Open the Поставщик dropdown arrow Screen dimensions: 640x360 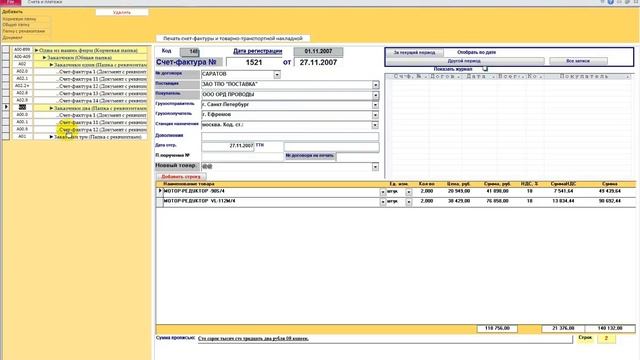click(375, 85)
